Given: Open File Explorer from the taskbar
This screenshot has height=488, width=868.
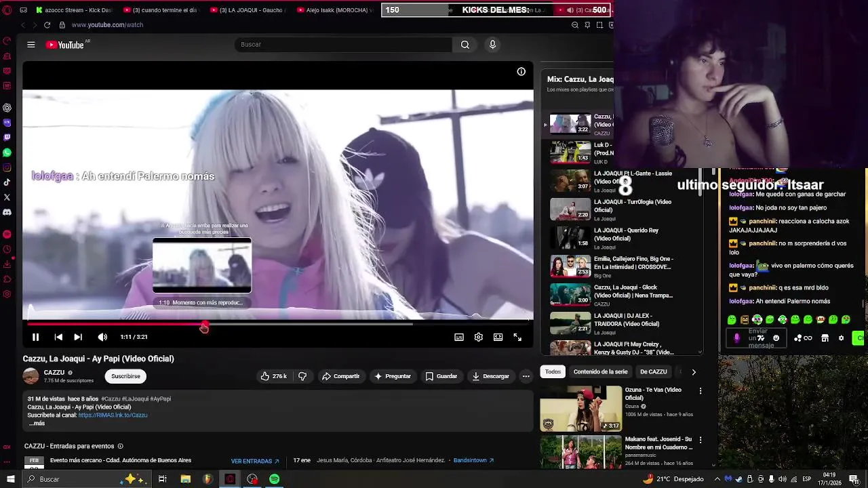Looking at the screenshot, I should click(185, 479).
